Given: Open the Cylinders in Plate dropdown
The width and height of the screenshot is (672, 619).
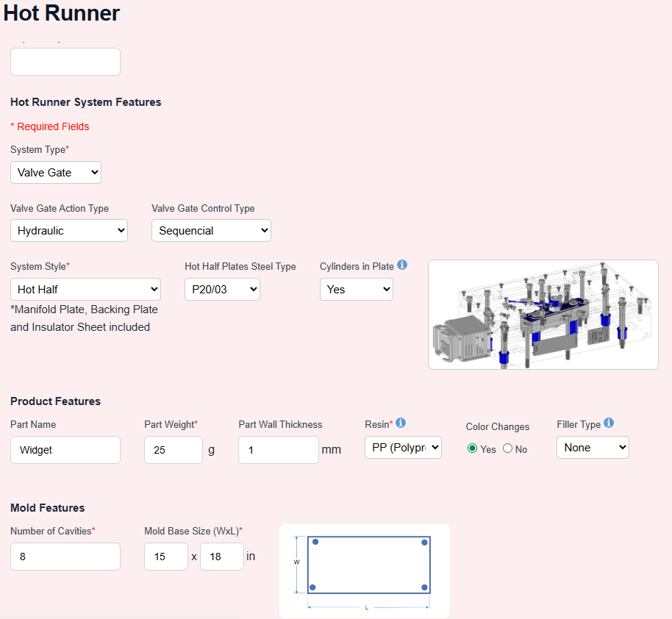Looking at the screenshot, I should pos(357,290).
